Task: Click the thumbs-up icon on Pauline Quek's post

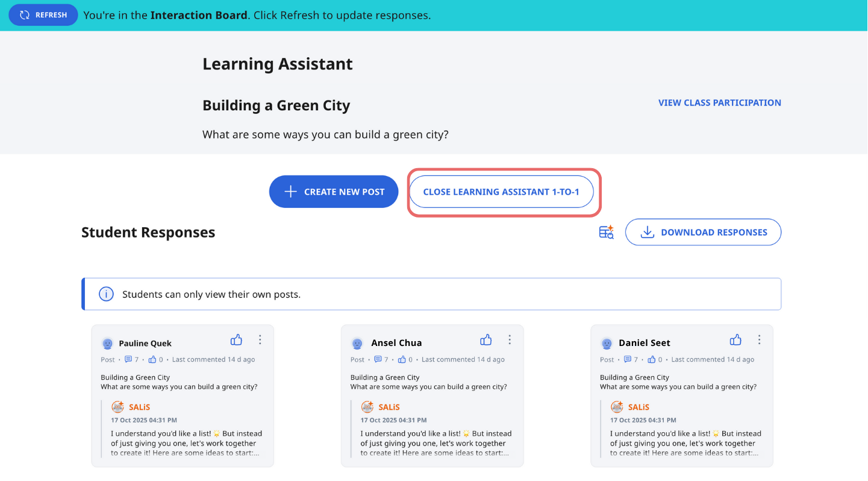Action: tap(236, 340)
